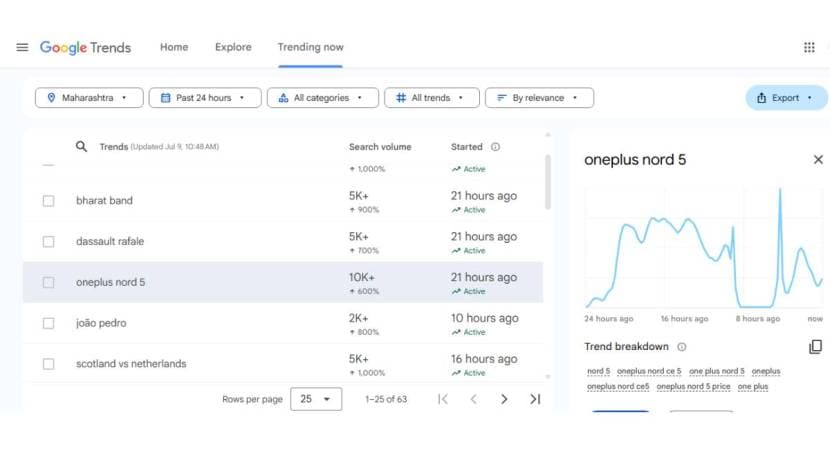
Task: Open the All categories dropdown
Action: 322,98
